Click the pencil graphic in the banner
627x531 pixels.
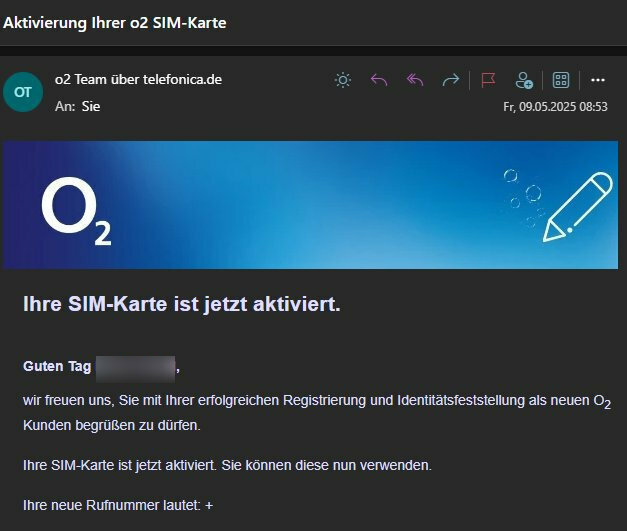(577, 207)
